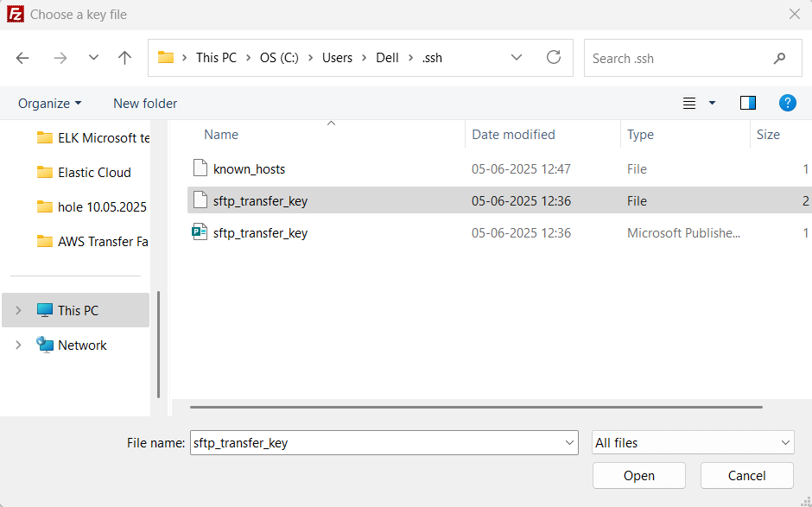Navigate to Users via the breadcrumb
The height and width of the screenshot is (507, 812).
point(337,58)
